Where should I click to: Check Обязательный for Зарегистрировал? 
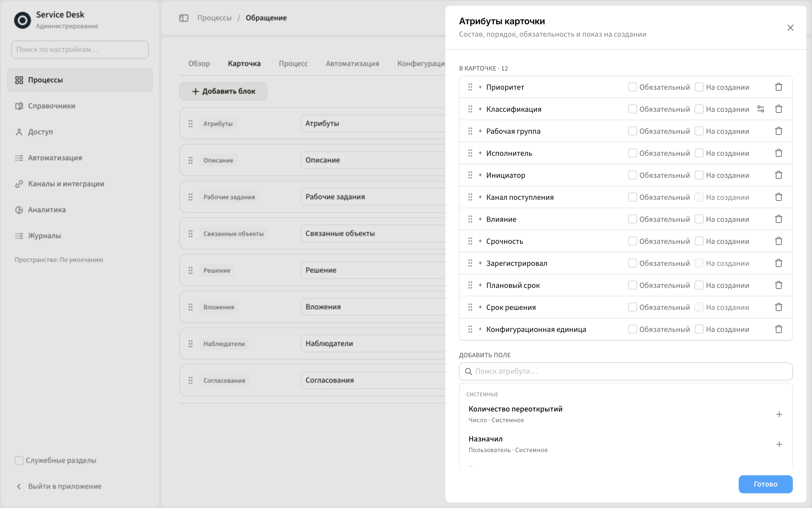point(632,263)
